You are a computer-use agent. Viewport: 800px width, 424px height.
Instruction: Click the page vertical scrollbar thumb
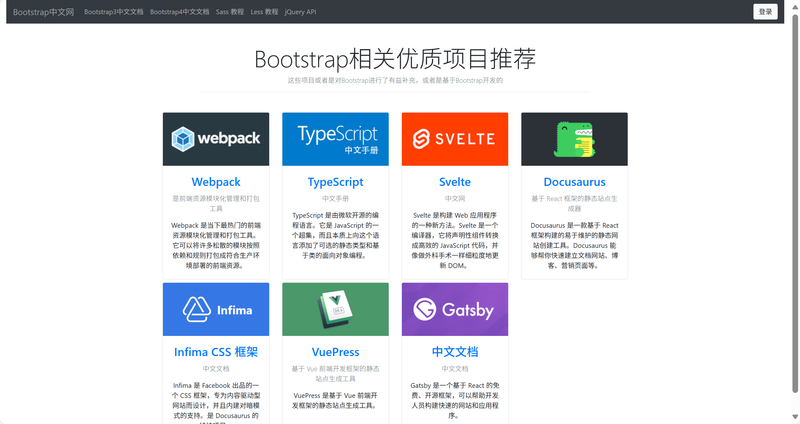pyautogui.click(x=795, y=204)
